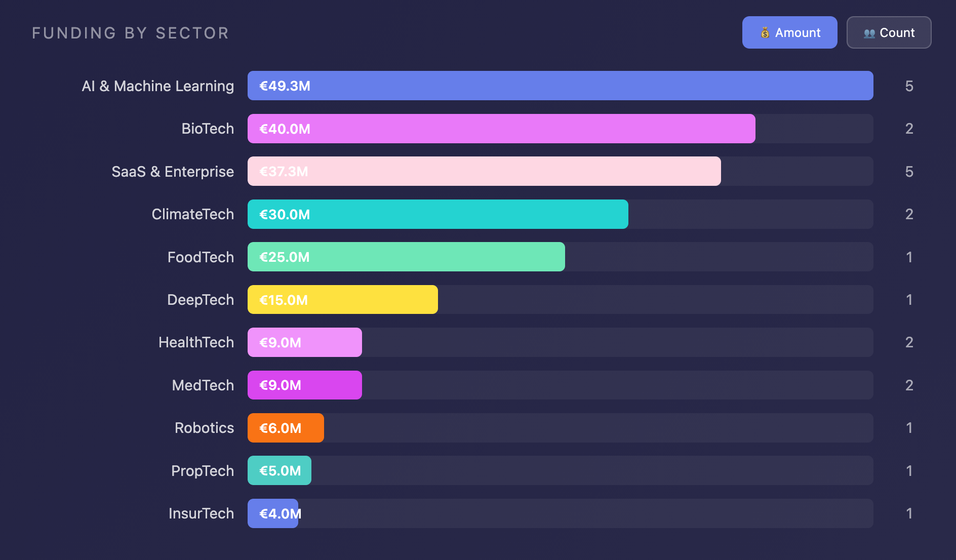Select the MedTech magenta bar
This screenshot has height=560, width=956.
(x=304, y=385)
